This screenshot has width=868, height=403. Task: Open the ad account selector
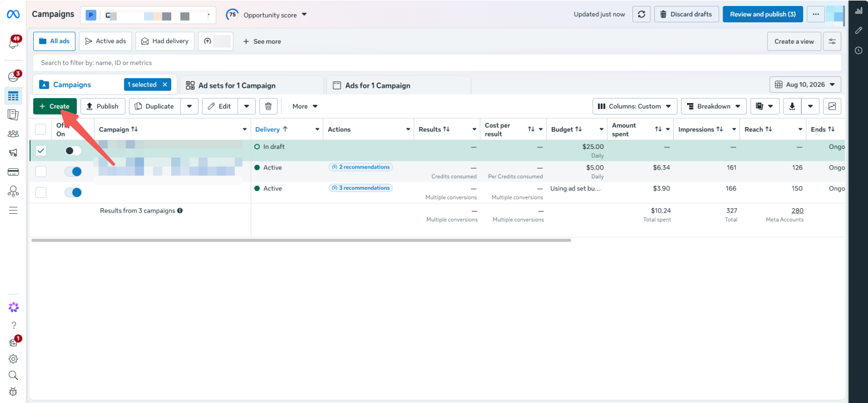point(148,15)
